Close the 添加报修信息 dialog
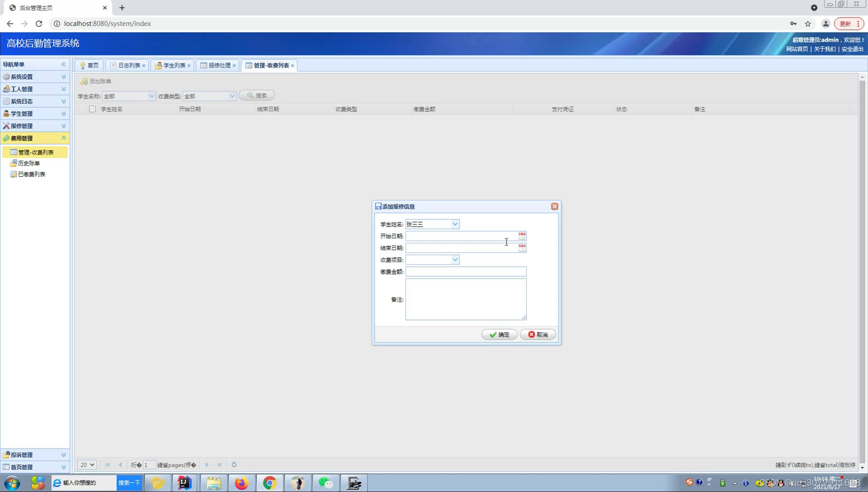 click(554, 206)
